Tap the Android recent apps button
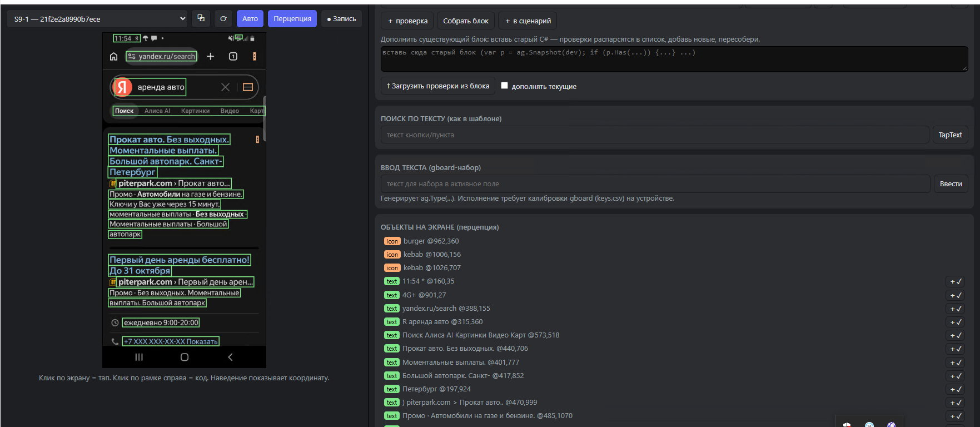 point(139,357)
